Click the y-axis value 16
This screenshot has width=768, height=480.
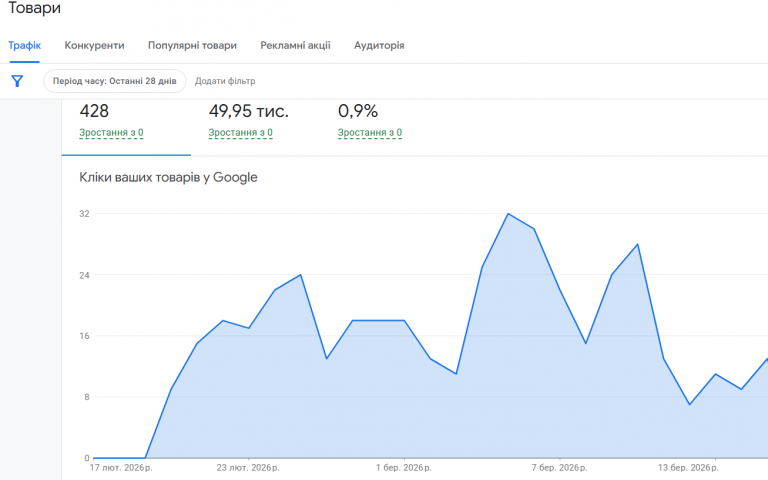85,336
